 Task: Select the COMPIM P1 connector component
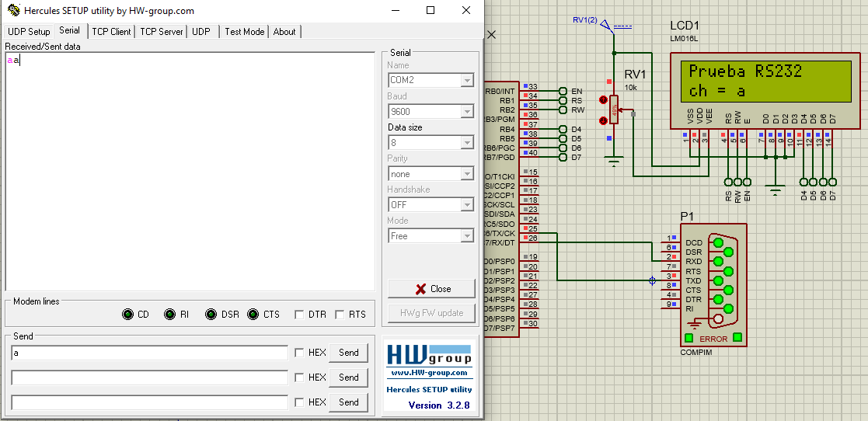(x=713, y=286)
